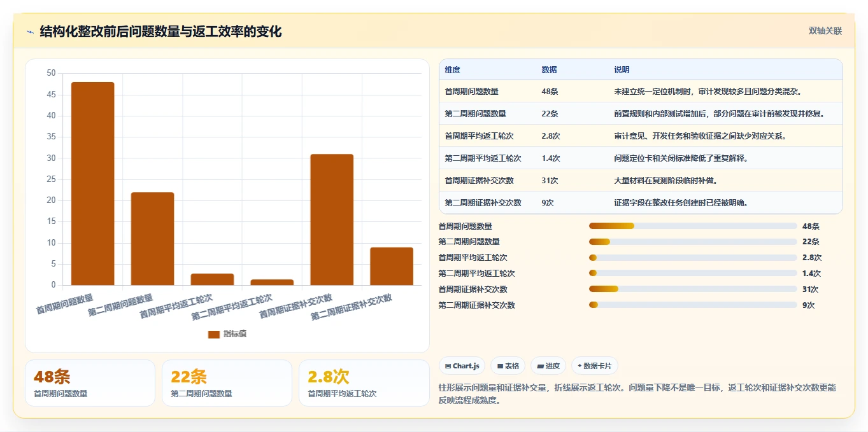868x432 pixels.
Task: Click y-axis label 50
Action: pyautogui.click(x=52, y=73)
